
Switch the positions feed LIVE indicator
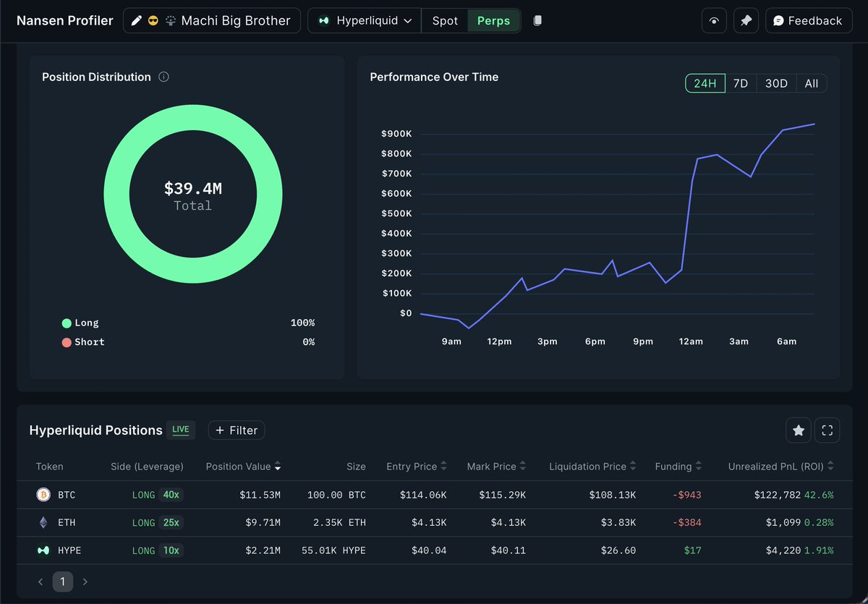click(x=181, y=430)
